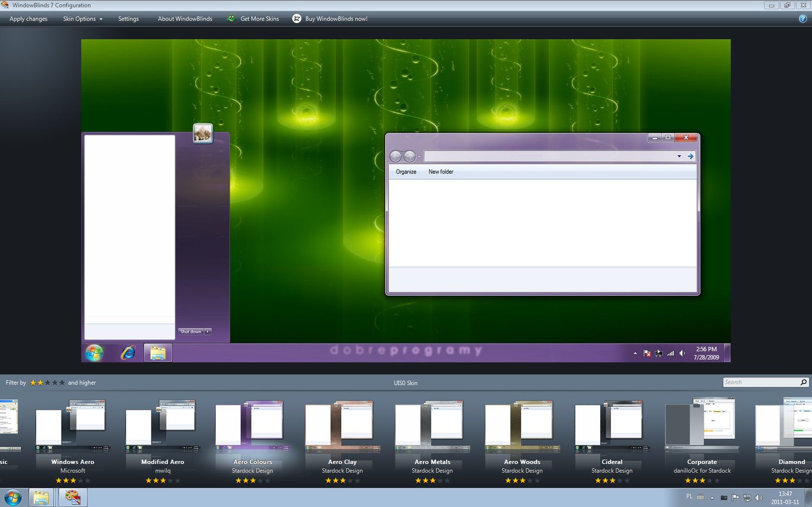
Task: Select the Aero Clay skin thumbnail
Action: pyautogui.click(x=342, y=426)
